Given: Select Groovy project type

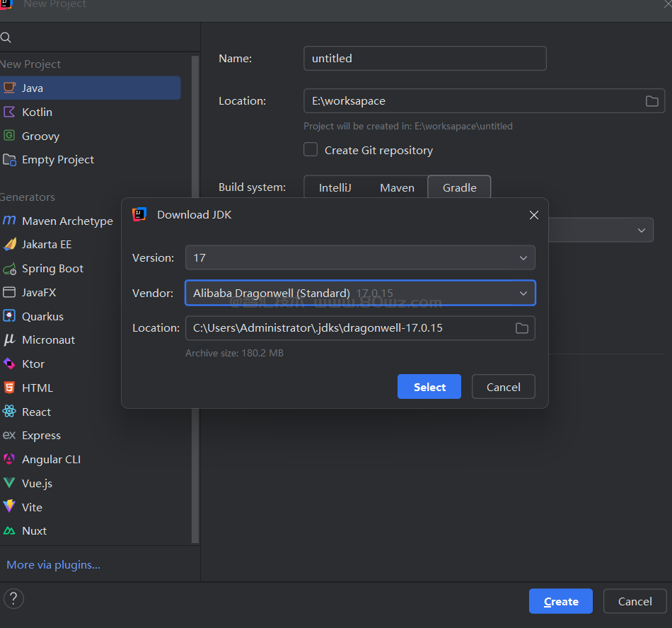Looking at the screenshot, I should (x=90, y=136).
